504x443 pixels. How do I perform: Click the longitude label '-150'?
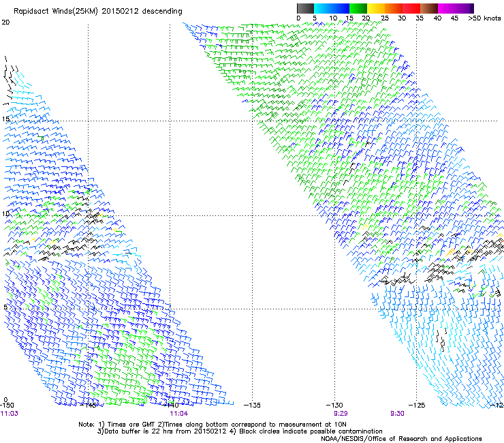click(x=7, y=406)
